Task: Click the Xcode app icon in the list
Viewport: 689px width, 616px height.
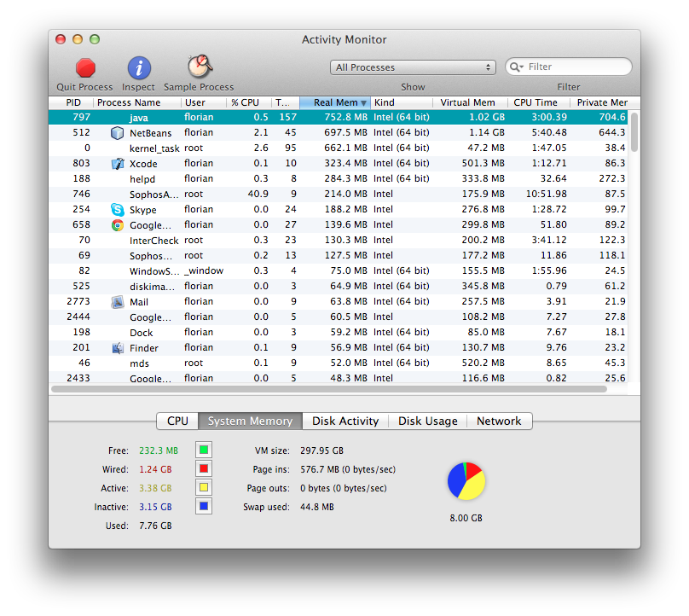Action: (118, 164)
